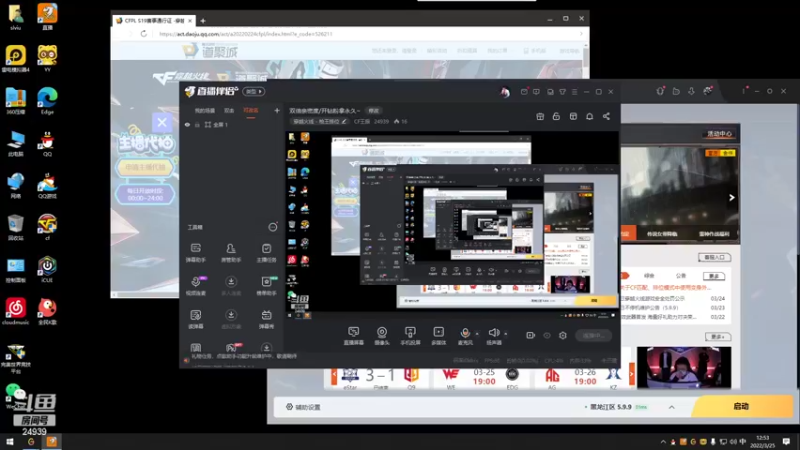Open notification bell above preview
This screenshot has width=800, height=450.
pos(589,116)
